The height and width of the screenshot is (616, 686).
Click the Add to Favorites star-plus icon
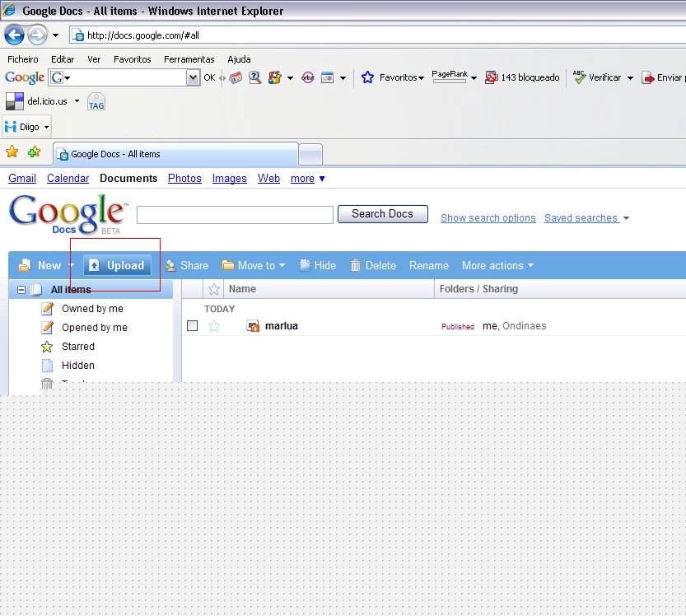point(34,152)
